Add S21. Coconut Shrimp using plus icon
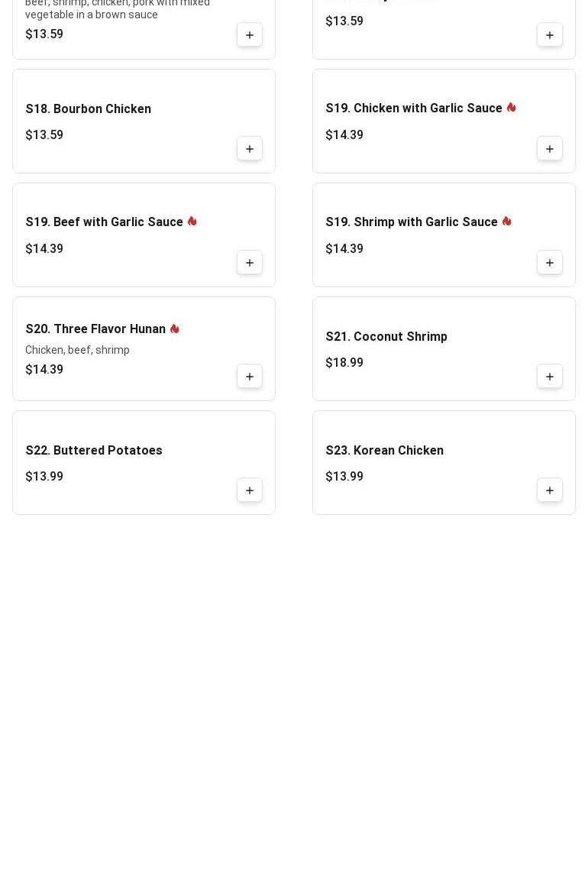The image size is (588, 871). tap(549, 377)
